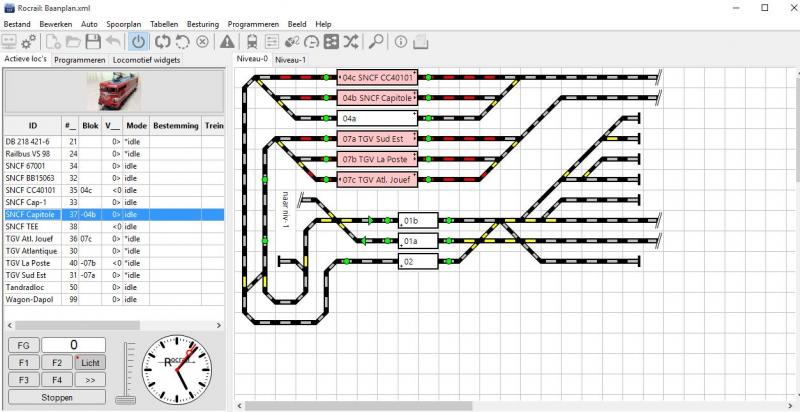Click the last toolbar tray icon
This screenshot has height=412, width=800.
click(420, 42)
